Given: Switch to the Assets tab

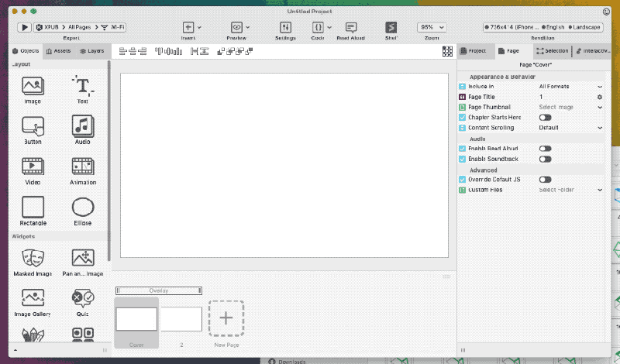Looking at the screenshot, I should [x=59, y=51].
